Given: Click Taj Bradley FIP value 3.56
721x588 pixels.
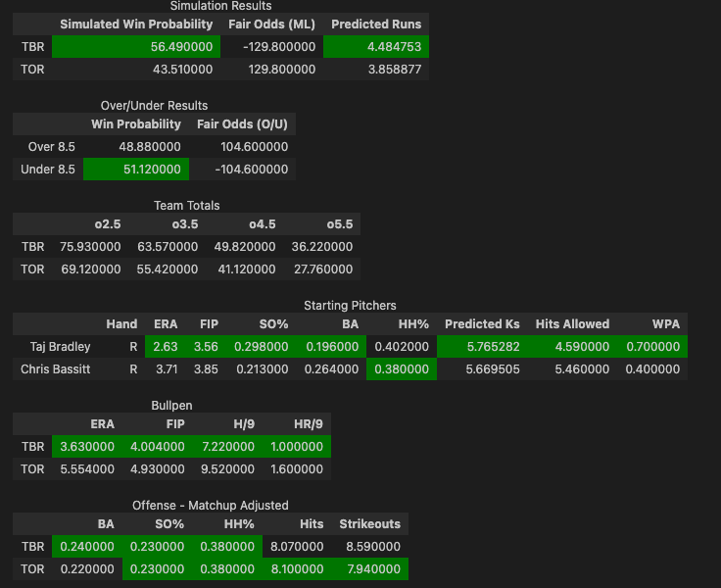Looking at the screenshot, I should click(x=206, y=347).
